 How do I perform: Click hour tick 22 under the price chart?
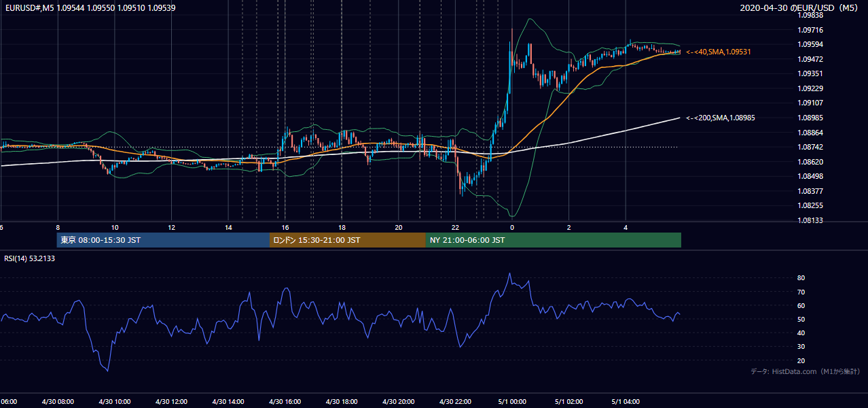click(456, 228)
